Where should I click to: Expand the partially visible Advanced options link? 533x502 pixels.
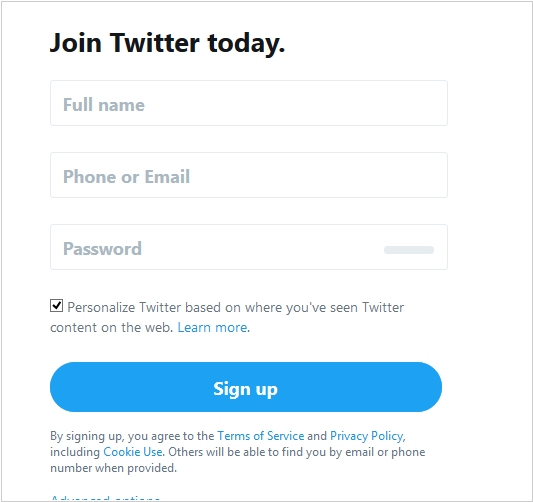click(x=105, y=498)
